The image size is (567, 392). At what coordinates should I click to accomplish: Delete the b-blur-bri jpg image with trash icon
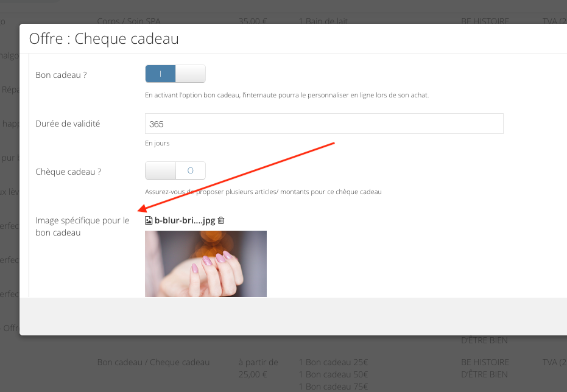point(221,220)
